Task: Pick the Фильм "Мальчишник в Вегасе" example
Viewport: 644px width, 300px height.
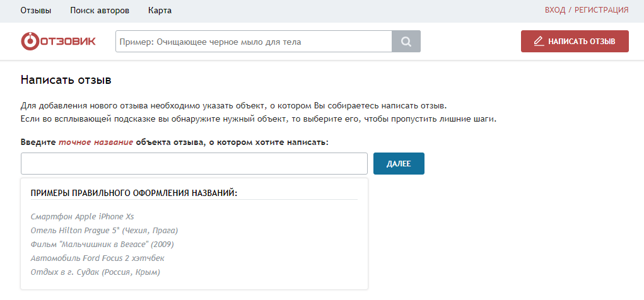Action: coord(102,244)
